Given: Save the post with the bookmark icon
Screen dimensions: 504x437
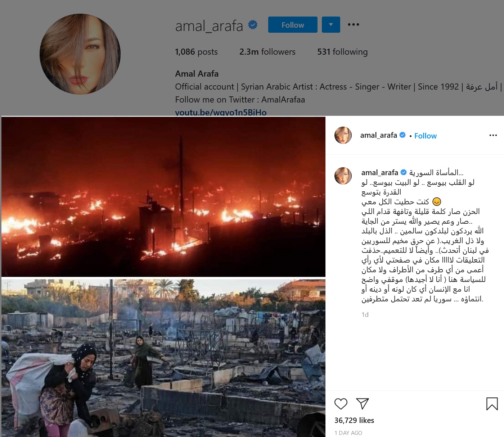Looking at the screenshot, I should [492, 404].
